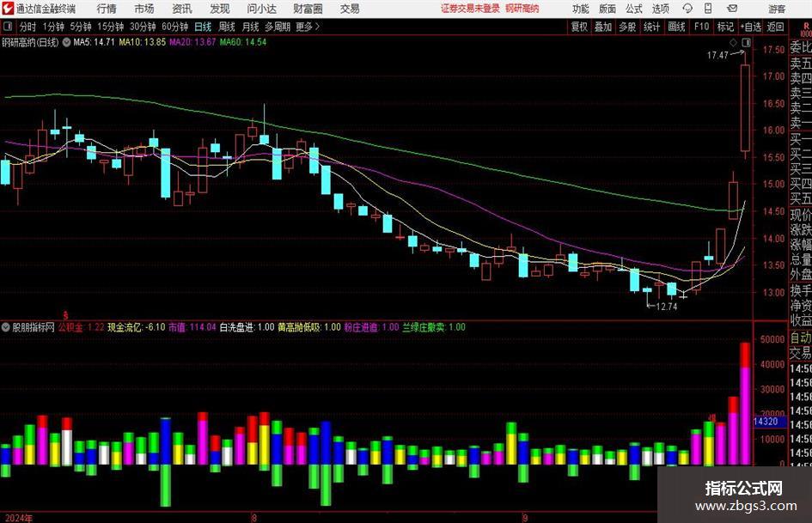Screen dimensions: 812x523
Task: Click the red R 1000 icon
Action: [806, 29]
